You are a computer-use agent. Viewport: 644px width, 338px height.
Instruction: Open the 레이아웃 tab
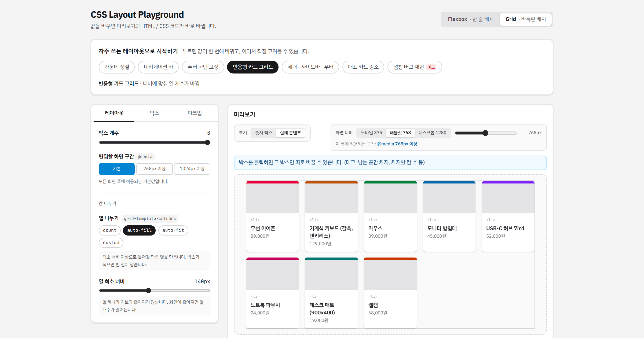click(x=114, y=113)
